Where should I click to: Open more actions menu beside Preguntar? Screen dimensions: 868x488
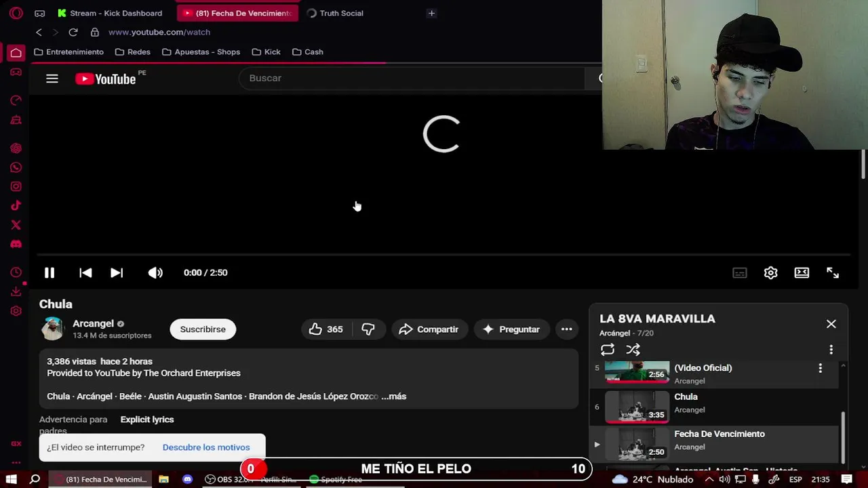566,329
